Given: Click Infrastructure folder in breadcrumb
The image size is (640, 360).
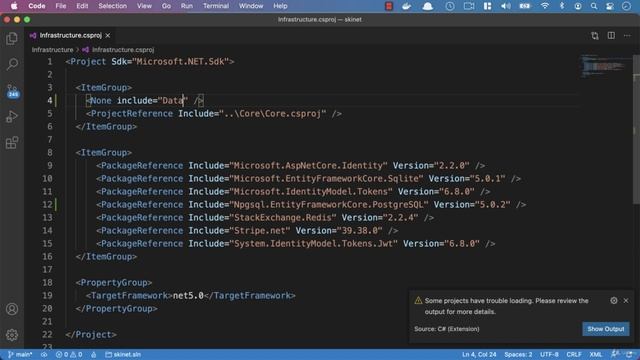Looking at the screenshot, I should tap(52, 50).
